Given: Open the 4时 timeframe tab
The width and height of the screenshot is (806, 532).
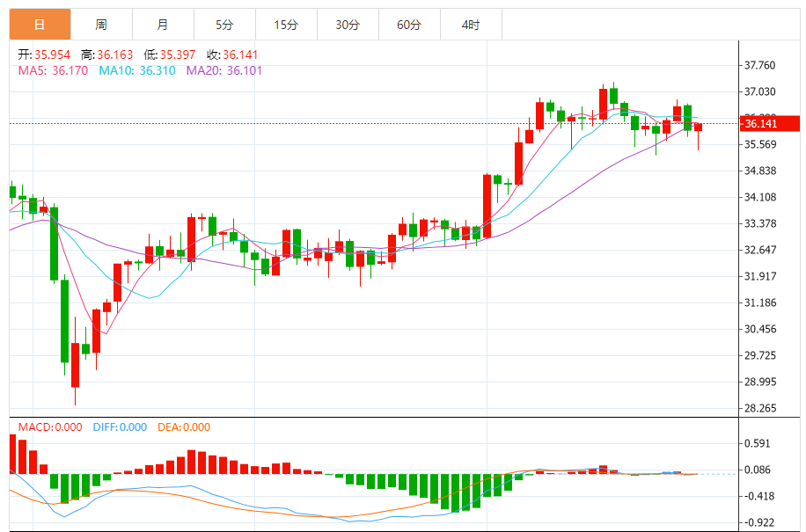Looking at the screenshot, I should [471, 24].
